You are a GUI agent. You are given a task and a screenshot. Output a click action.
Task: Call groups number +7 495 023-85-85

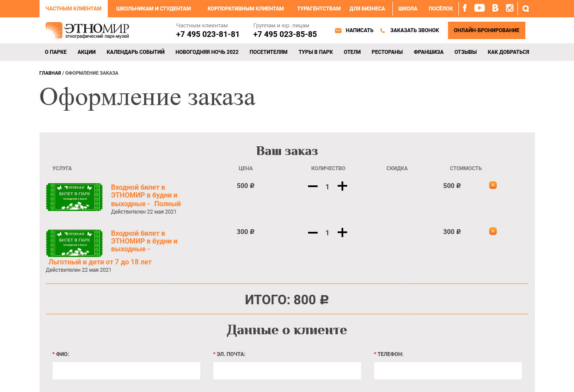pos(285,34)
